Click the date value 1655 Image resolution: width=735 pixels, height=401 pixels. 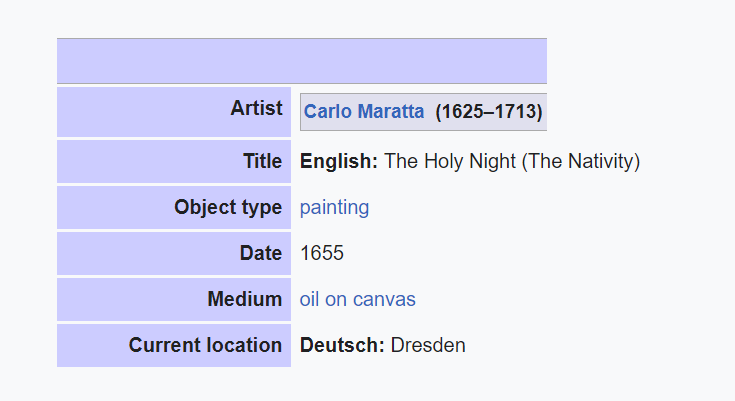click(x=322, y=253)
